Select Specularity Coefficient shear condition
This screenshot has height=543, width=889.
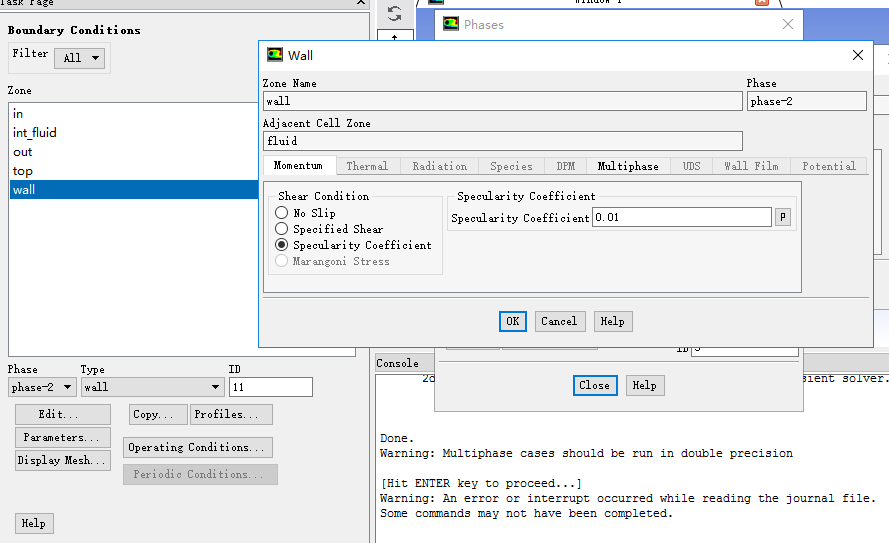(282, 245)
